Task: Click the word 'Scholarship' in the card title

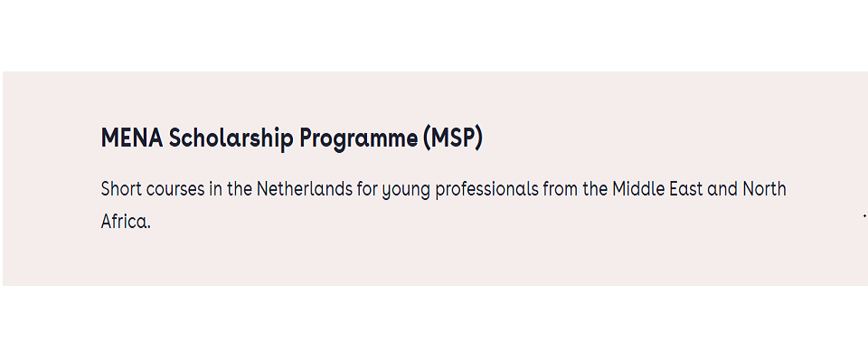Action: click(x=231, y=138)
